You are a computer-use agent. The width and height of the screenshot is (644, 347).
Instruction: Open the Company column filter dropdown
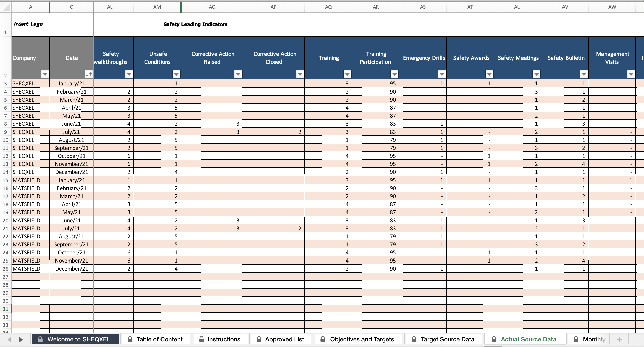pos(45,74)
